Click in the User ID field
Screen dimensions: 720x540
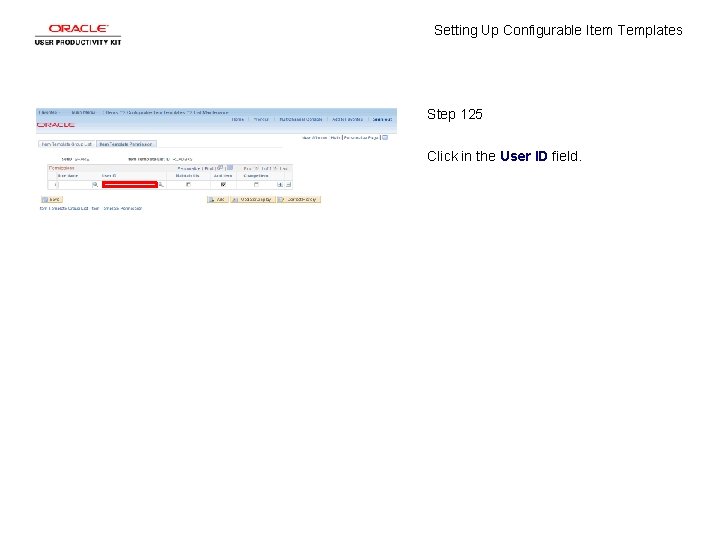pyautogui.click(x=130, y=185)
